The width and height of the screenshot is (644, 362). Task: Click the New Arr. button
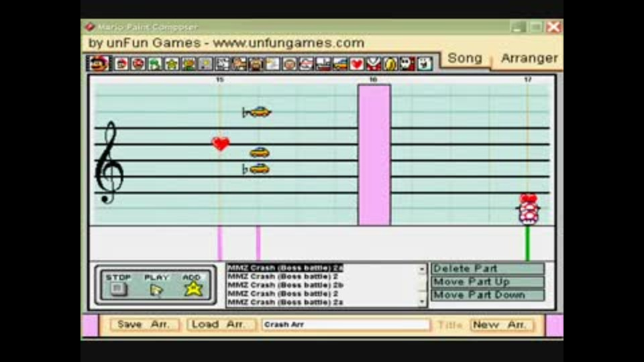[x=501, y=324]
